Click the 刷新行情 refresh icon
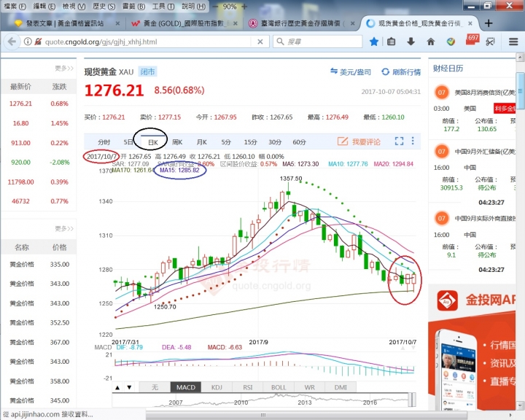Image resolution: width=525 pixels, height=420 pixels. point(386,71)
